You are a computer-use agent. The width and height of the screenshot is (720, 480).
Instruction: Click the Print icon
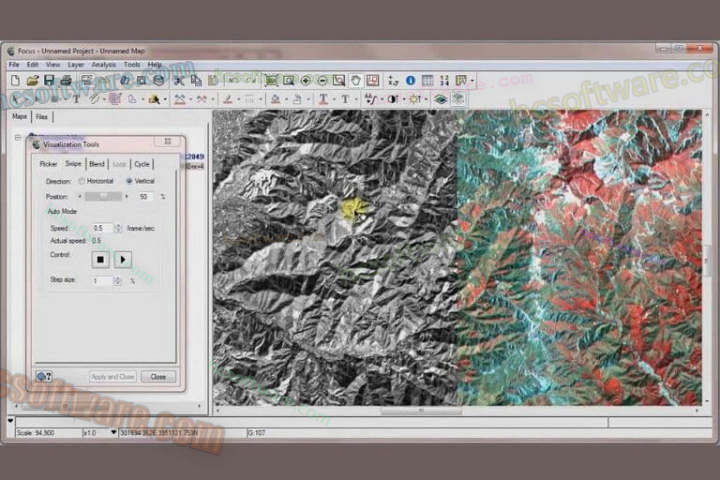tap(66, 80)
